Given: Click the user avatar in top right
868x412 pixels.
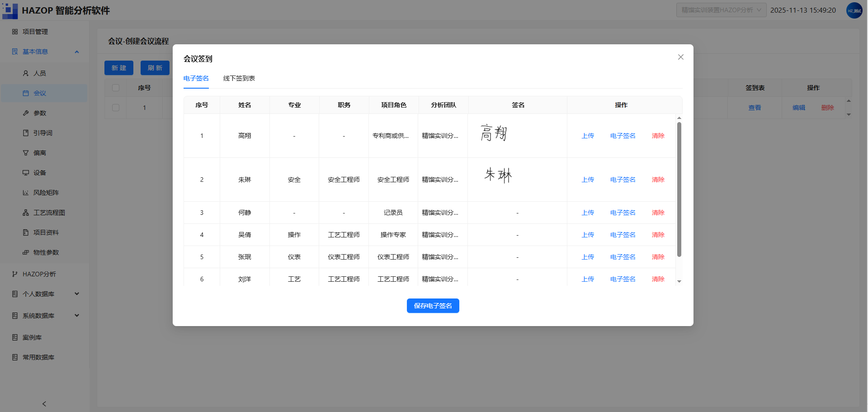Looking at the screenshot, I should coord(854,10).
